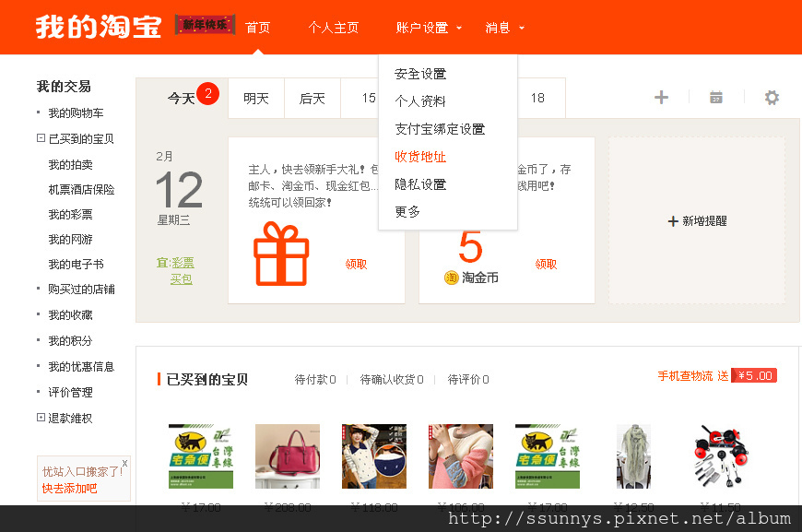This screenshot has height=532, width=802.
Task: Collapse the 已买到的宝贝 tree node
Action: (x=41, y=138)
